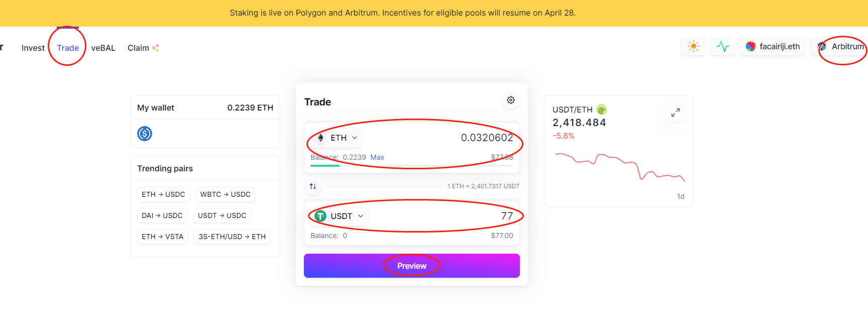The width and height of the screenshot is (868, 334).
Task: Click the USDC token icon in wallet
Action: (x=145, y=134)
